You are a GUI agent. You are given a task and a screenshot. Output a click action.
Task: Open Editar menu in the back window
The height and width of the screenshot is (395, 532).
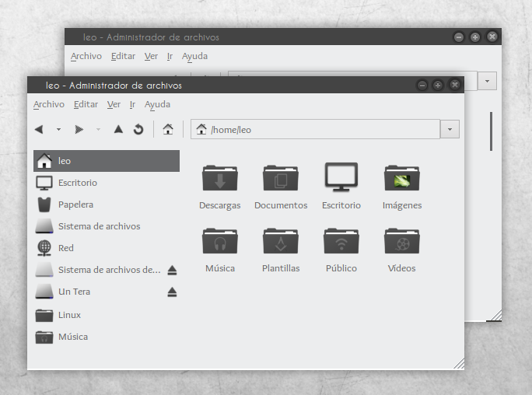tap(123, 56)
